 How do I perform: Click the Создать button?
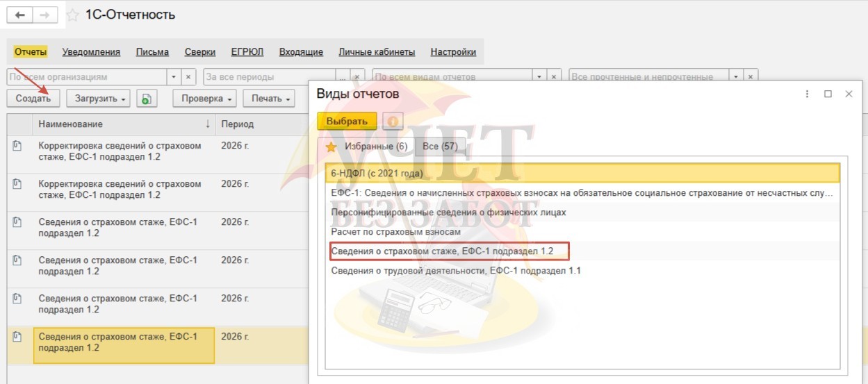point(33,99)
